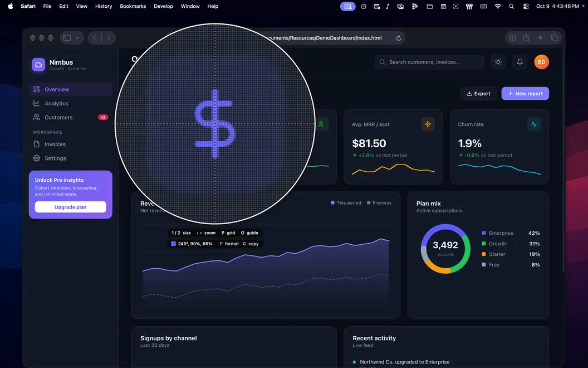Click the pulse icon on Churn rate card
This screenshot has height=368, width=588.
point(533,124)
